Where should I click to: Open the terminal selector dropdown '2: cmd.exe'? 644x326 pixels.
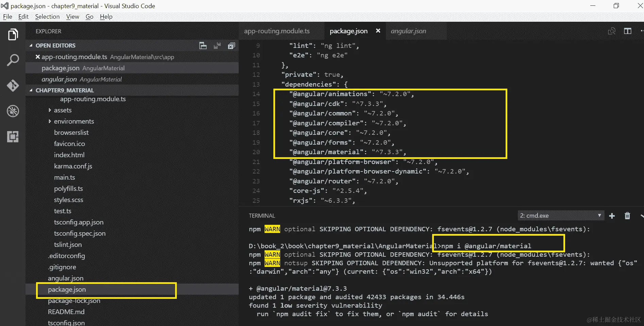tap(560, 216)
